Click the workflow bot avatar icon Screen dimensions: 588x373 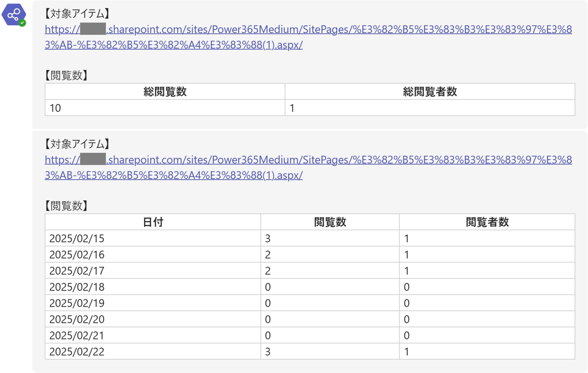tap(13, 14)
